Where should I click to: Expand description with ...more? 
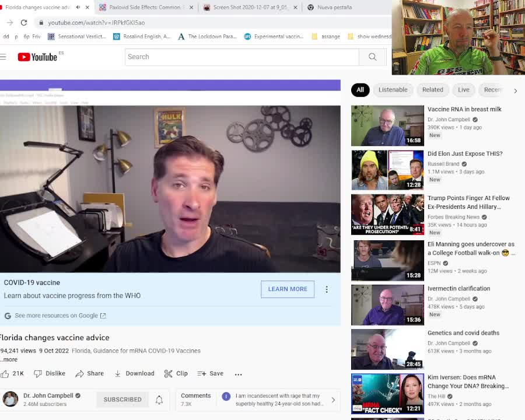(x=9, y=359)
